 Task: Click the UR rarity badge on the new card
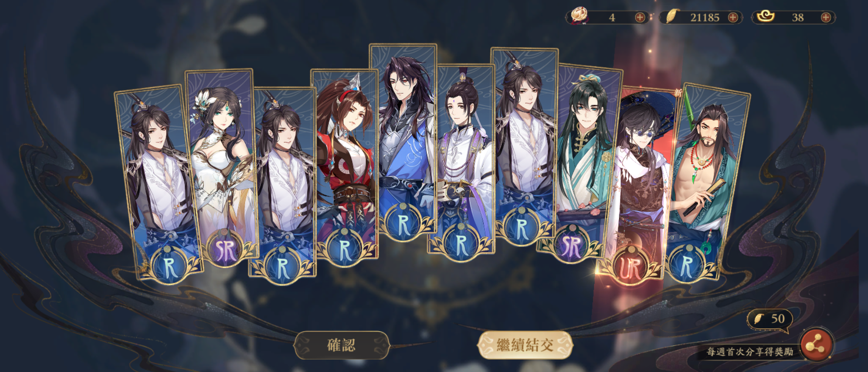click(x=631, y=269)
